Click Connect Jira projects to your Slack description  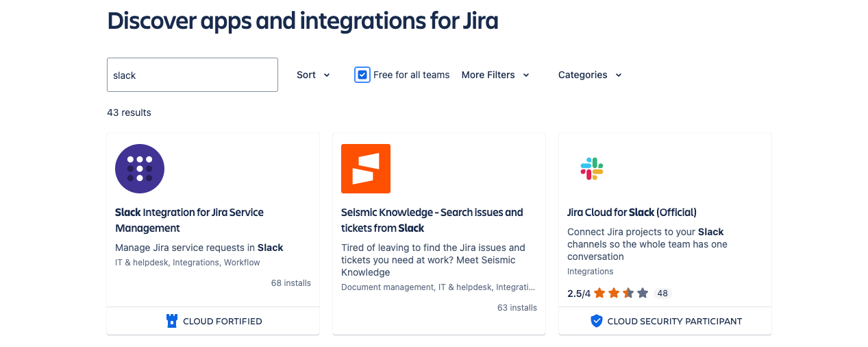[x=647, y=244]
